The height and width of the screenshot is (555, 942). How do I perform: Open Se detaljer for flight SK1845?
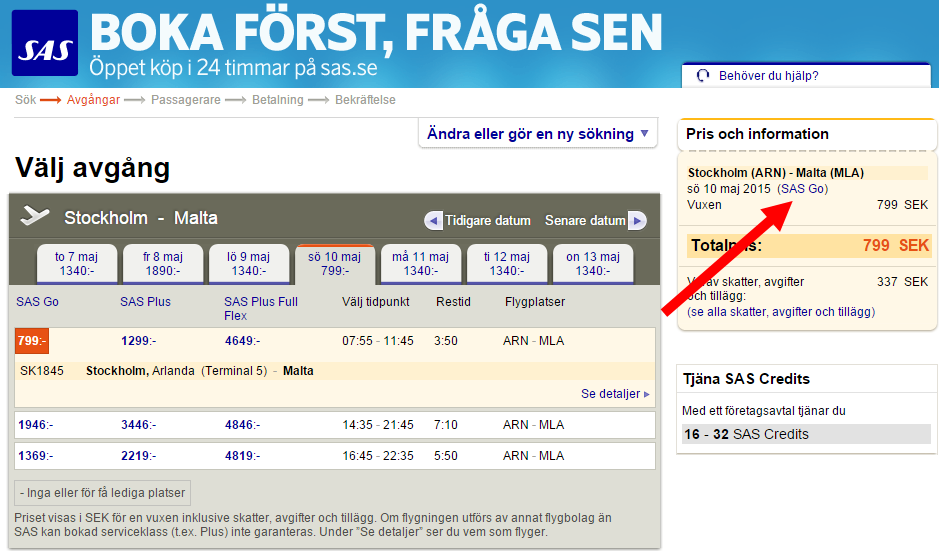(x=615, y=393)
